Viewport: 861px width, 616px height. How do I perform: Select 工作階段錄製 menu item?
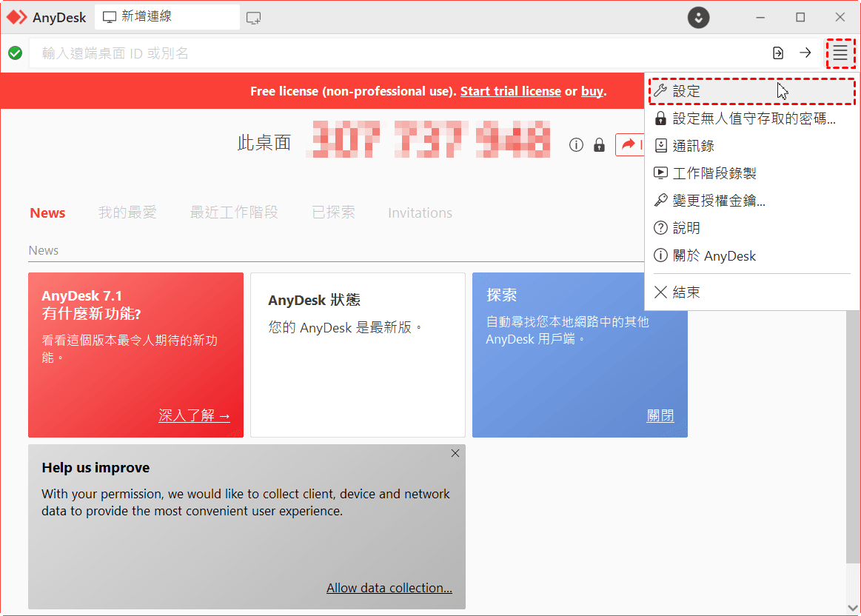[714, 173]
